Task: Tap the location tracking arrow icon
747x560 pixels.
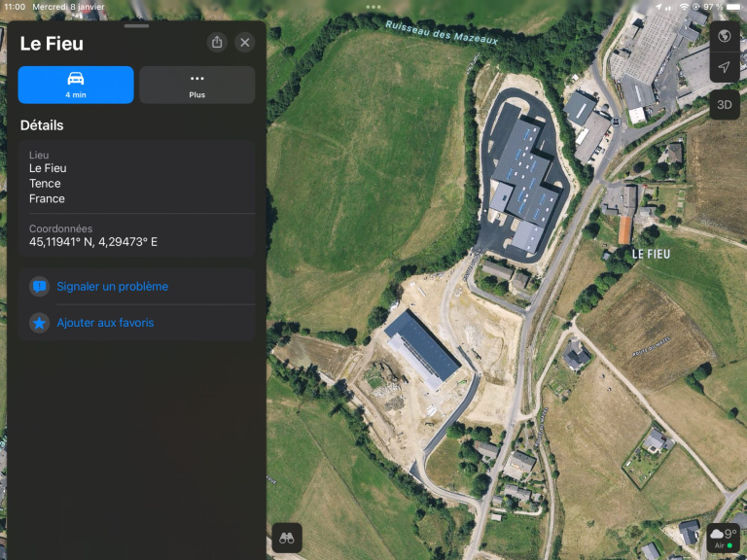Action: [724, 67]
